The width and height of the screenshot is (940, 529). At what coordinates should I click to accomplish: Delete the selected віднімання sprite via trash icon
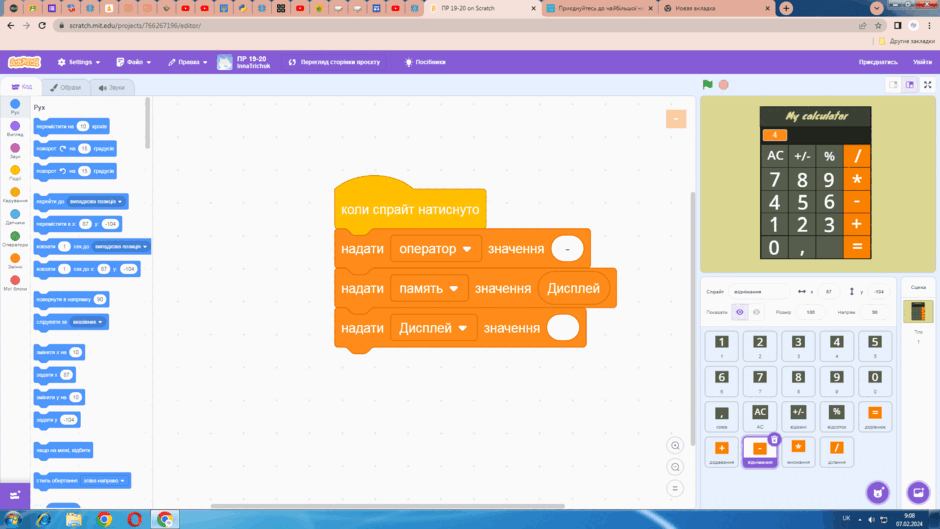[x=774, y=440]
